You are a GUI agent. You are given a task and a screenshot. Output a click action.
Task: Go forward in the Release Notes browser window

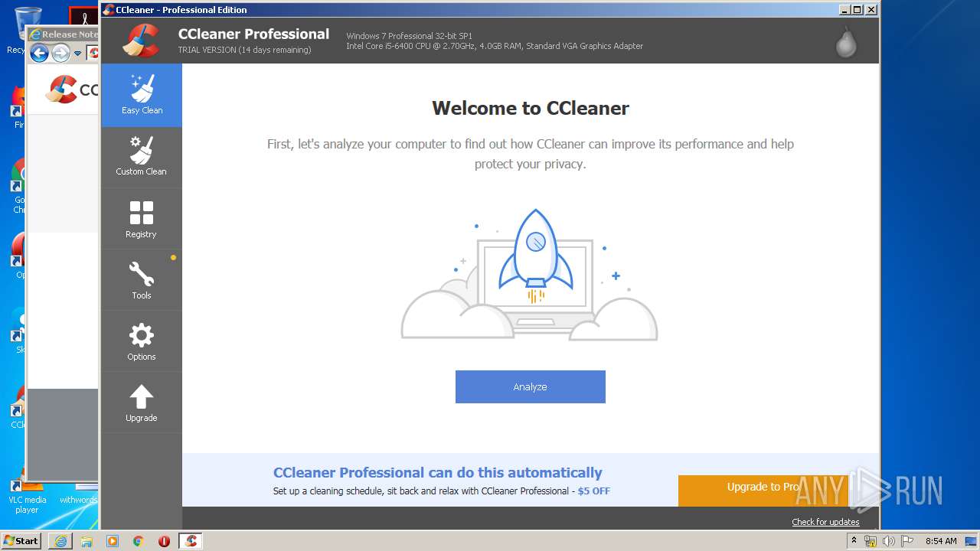coord(60,53)
